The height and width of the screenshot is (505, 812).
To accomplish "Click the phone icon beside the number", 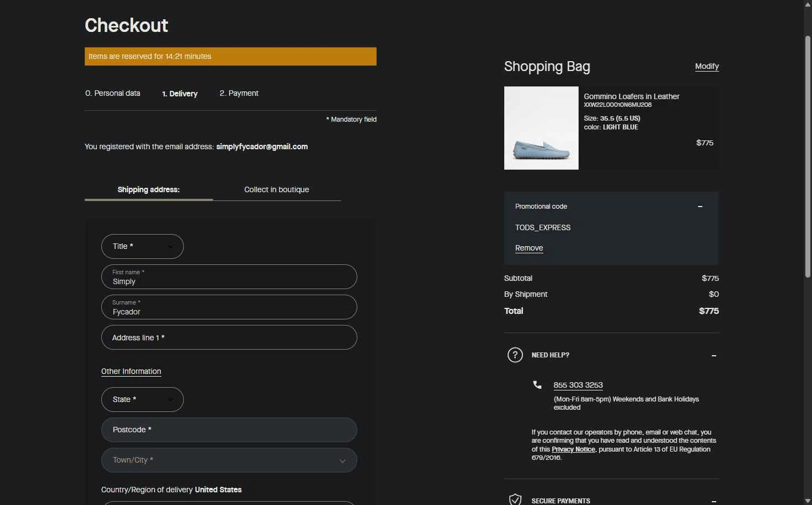I will tap(537, 385).
